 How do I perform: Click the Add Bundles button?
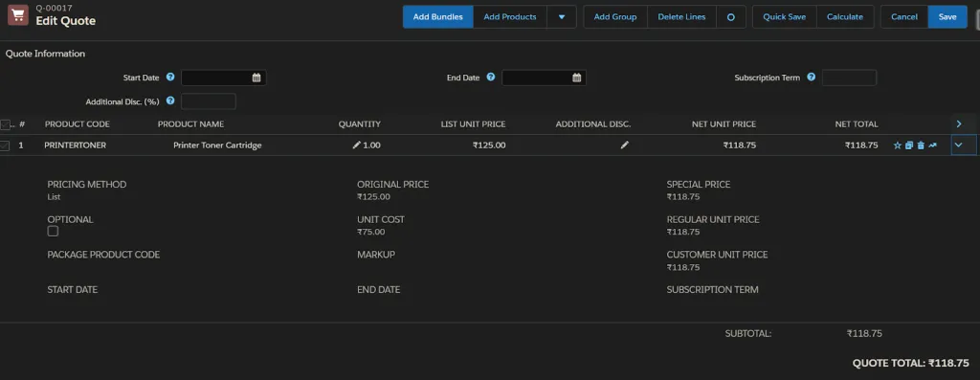tap(438, 17)
